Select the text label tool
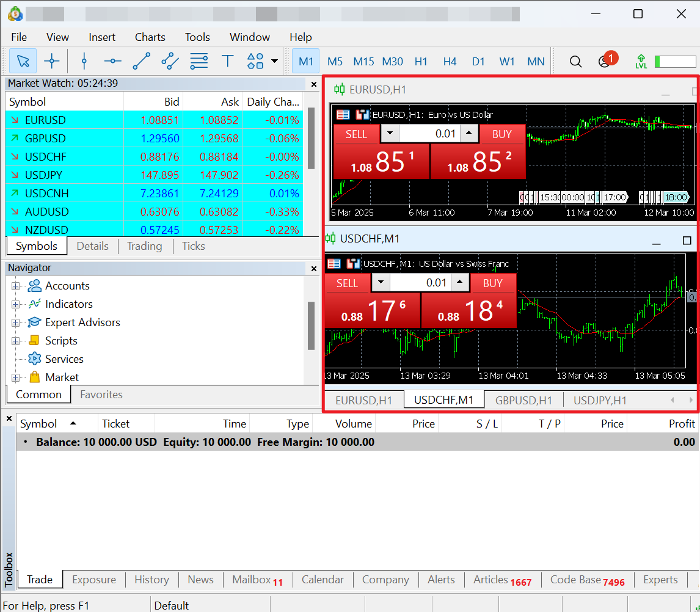700x612 pixels. click(x=228, y=61)
